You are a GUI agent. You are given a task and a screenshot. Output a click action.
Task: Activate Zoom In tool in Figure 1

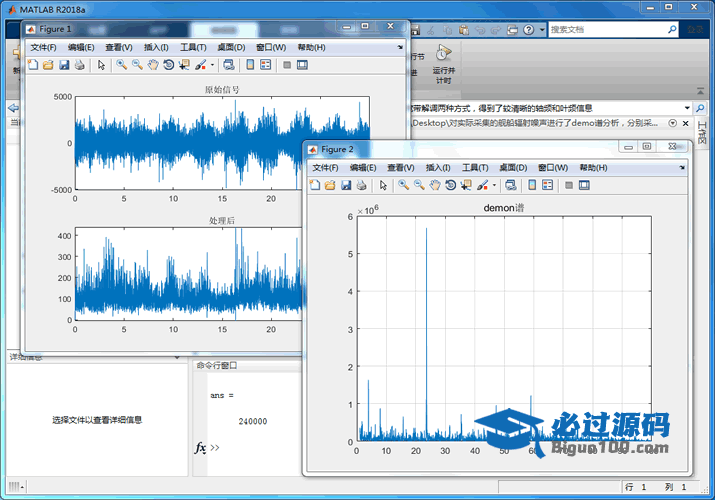click(x=121, y=65)
